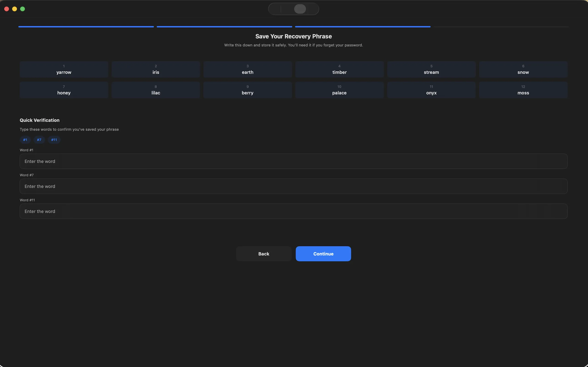
Task: Select recovery word 1 'yarrow' tile
Action: [x=64, y=70]
